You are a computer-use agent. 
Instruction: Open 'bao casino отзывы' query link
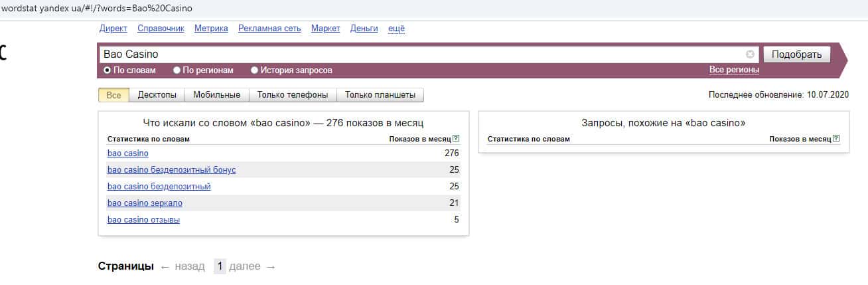(x=143, y=220)
